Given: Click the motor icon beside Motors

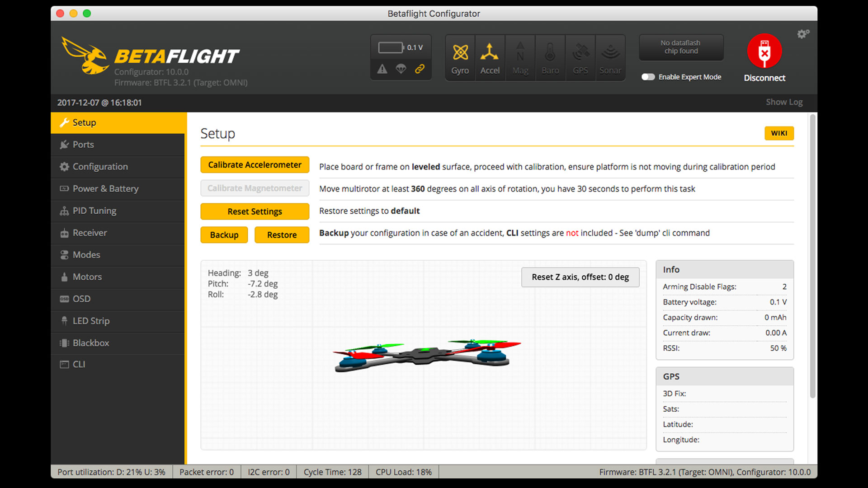Looking at the screenshot, I should pos(64,277).
